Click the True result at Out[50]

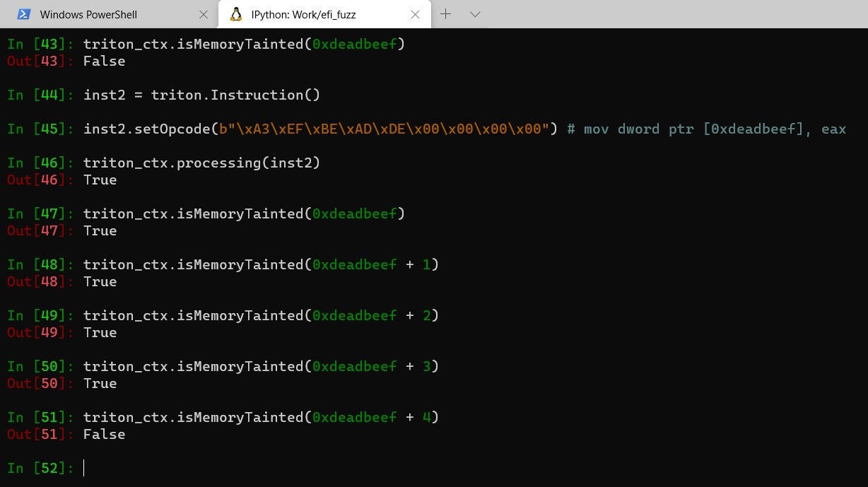tap(100, 383)
